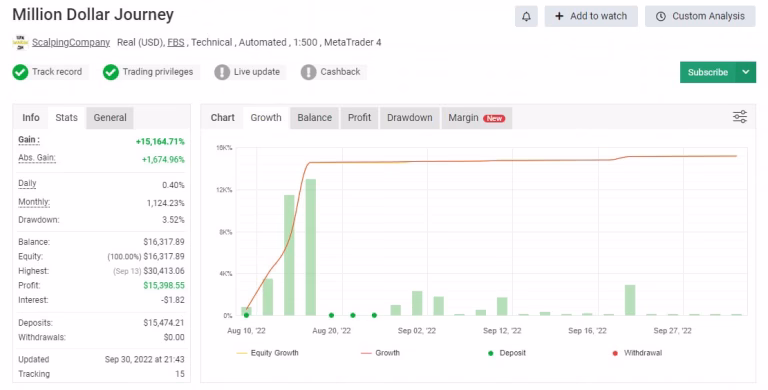Click the Balance value $16,317.89
Screen dimensions: 768x390
click(x=164, y=242)
